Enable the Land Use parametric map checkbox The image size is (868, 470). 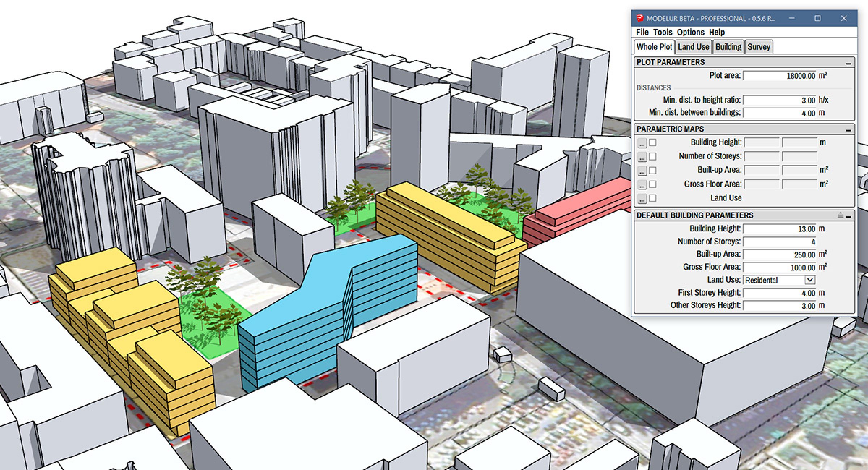tap(652, 198)
